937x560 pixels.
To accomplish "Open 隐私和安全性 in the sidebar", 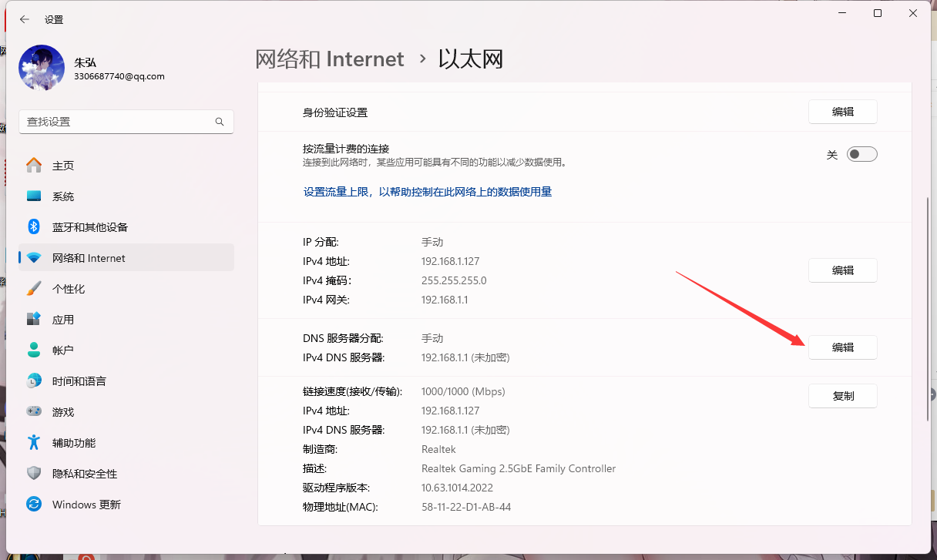I will [85, 474].
